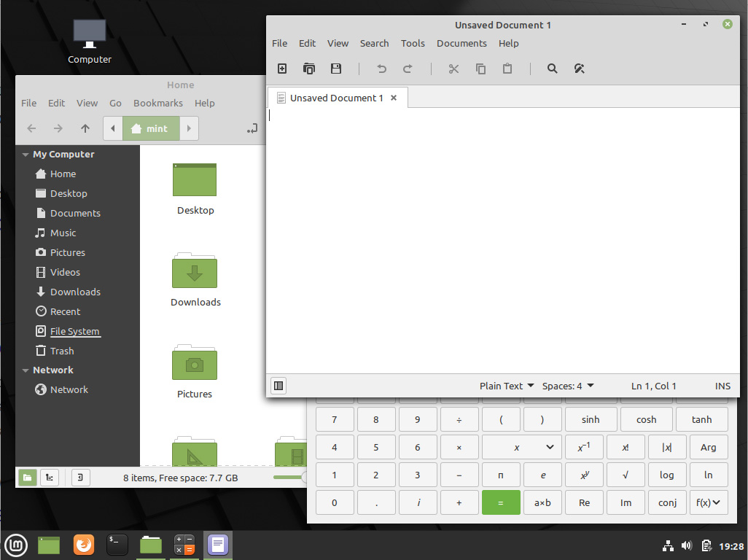Open the terminal from the panel
Screen dimensions: 748x560
[117, 545]
